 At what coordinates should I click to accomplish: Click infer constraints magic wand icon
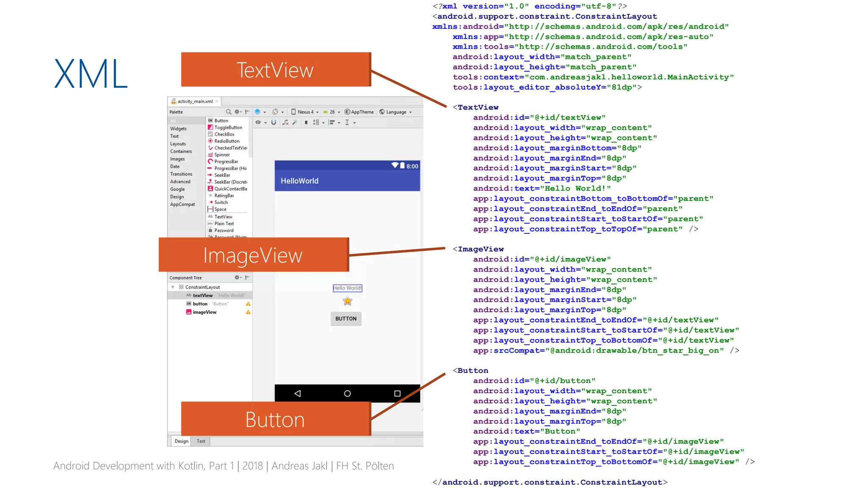(295, 122)
